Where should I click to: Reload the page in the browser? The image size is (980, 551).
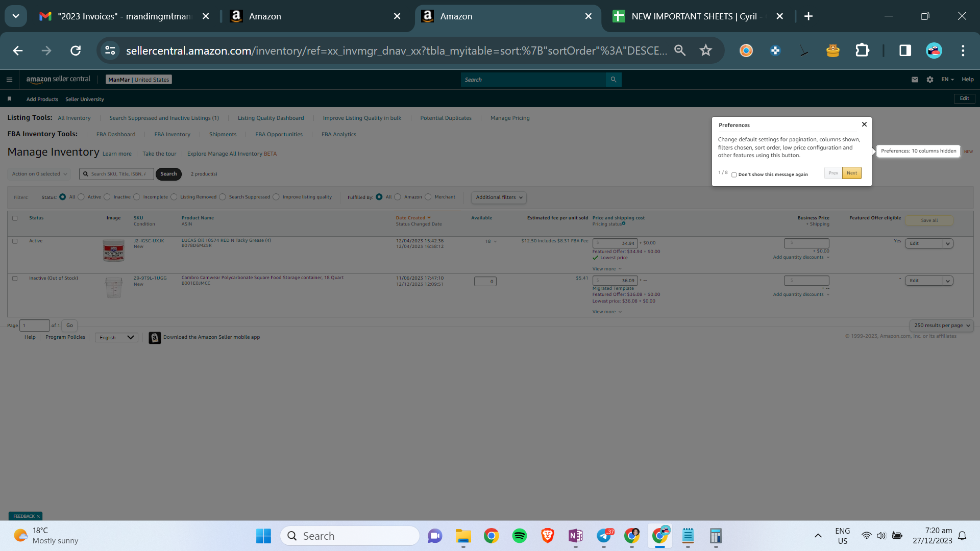click(76, 51)
